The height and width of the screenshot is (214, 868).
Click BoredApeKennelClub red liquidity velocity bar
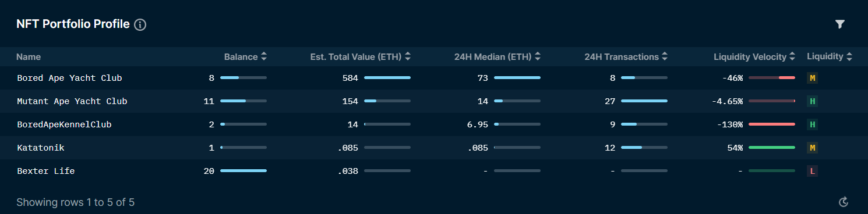tap(772, 124)
